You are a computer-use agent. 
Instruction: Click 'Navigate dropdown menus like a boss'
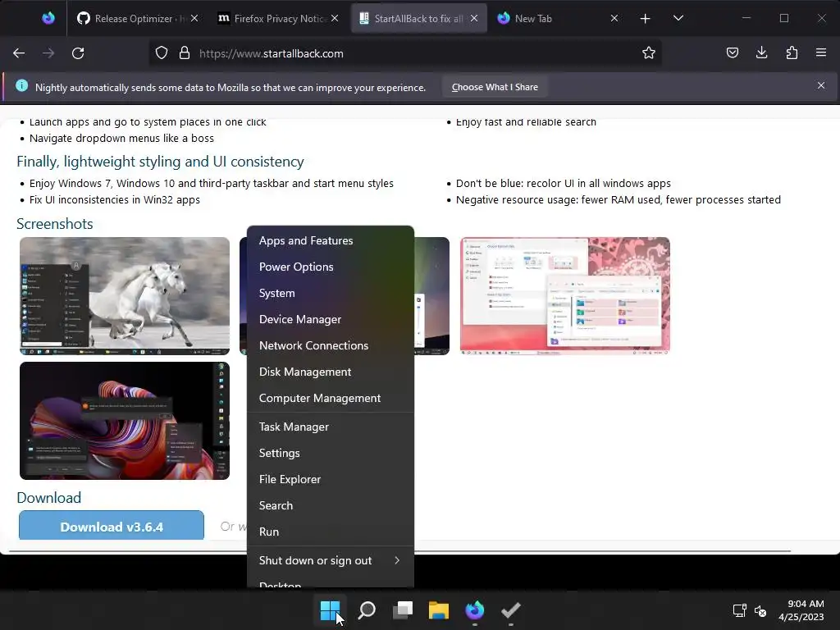click(121, 138)
